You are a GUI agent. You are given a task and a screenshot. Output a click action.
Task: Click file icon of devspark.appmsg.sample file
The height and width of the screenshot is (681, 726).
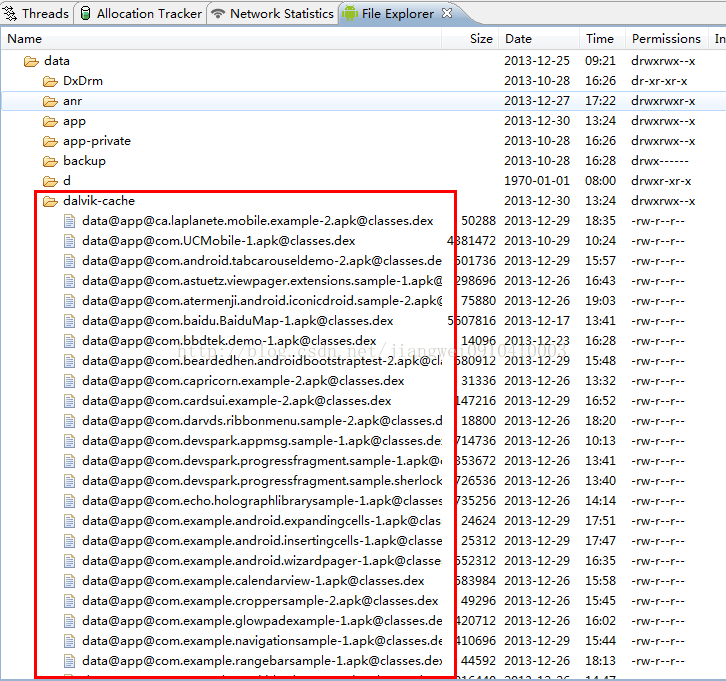[69, 441]
